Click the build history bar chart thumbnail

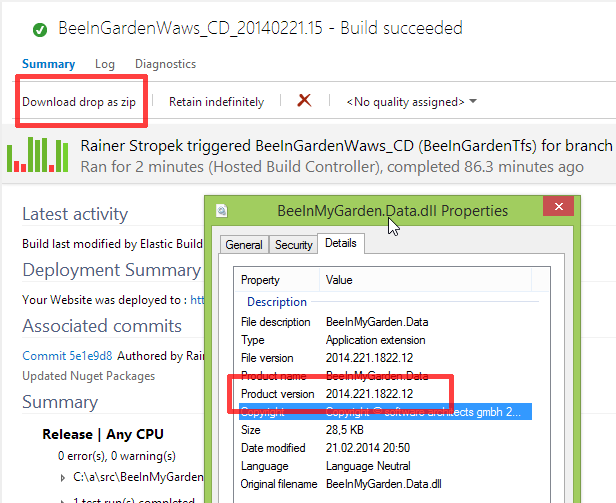(38, 155)
